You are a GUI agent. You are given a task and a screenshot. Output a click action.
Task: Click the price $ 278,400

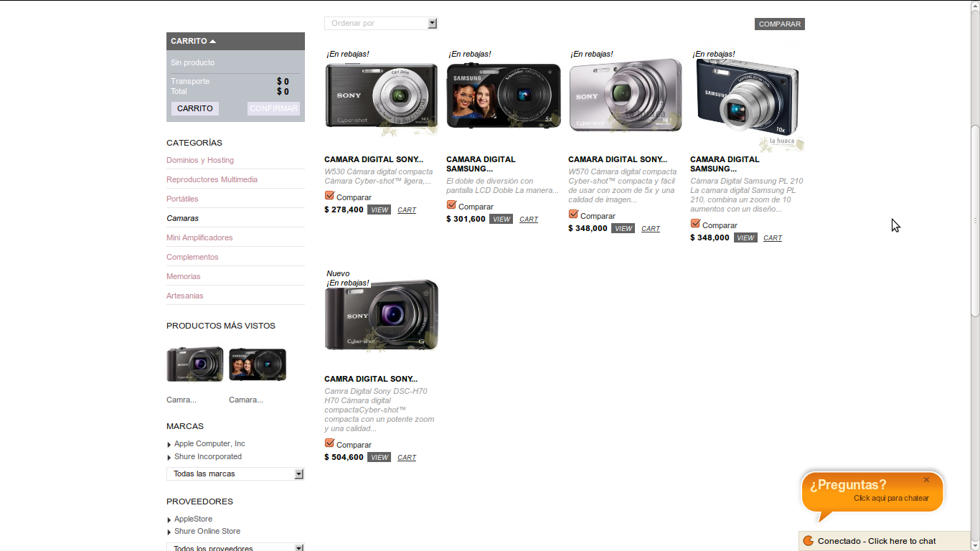(x=344, y=210)
